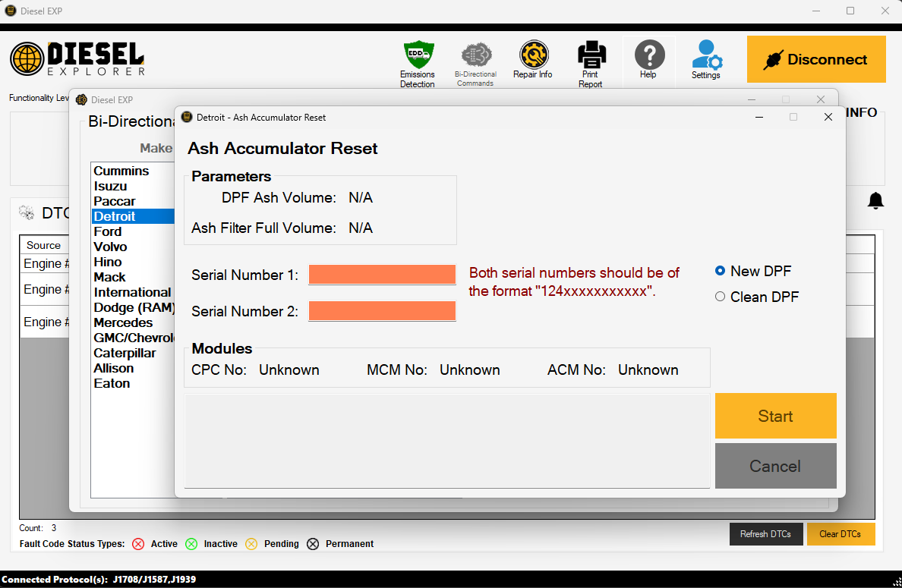Click the Source column header in DTC table
Viewport: 902px width, 588px height.
pyautogui.click(x=44, y=245)
